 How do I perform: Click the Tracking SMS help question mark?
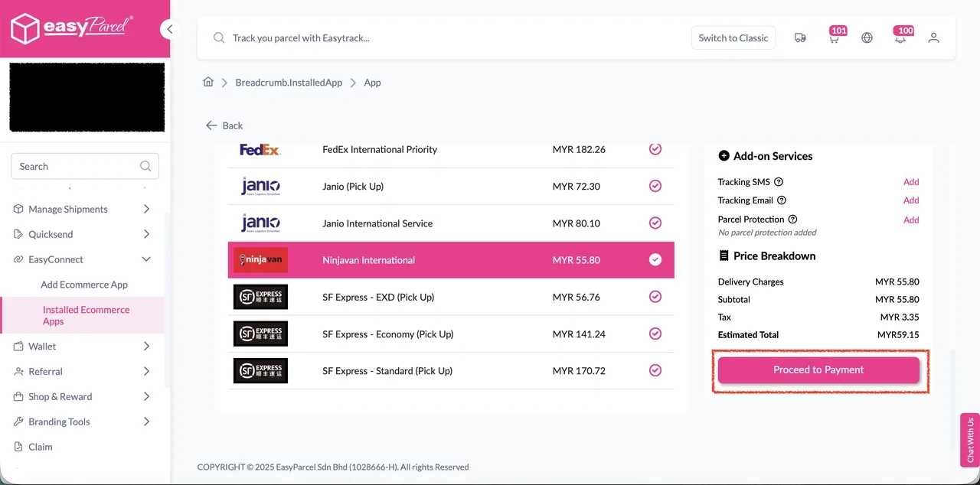(779, 182)
